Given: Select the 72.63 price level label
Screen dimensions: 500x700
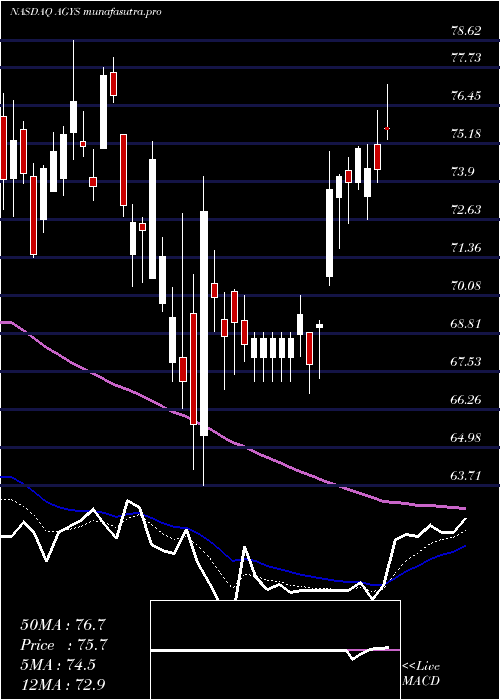Looking at the screenshot, I should pos(466,209).
